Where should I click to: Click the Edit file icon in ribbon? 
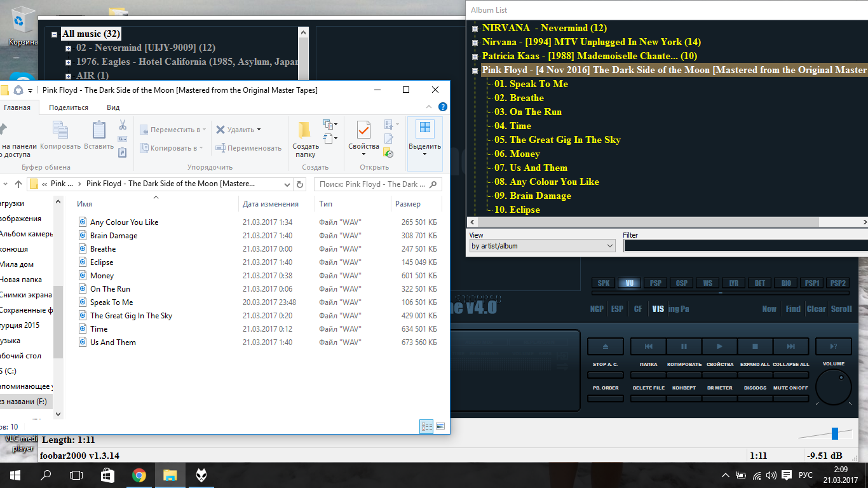pos(388,139)
